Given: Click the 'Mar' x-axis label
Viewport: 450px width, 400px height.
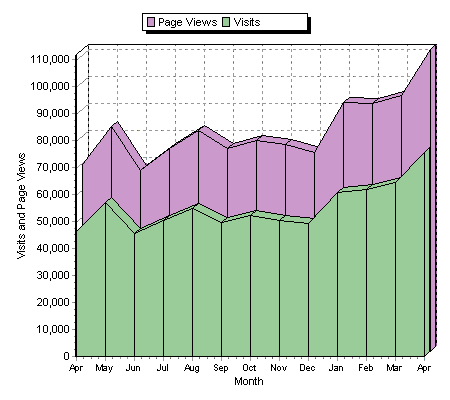Looking at the screenshot, I should 394,368.
